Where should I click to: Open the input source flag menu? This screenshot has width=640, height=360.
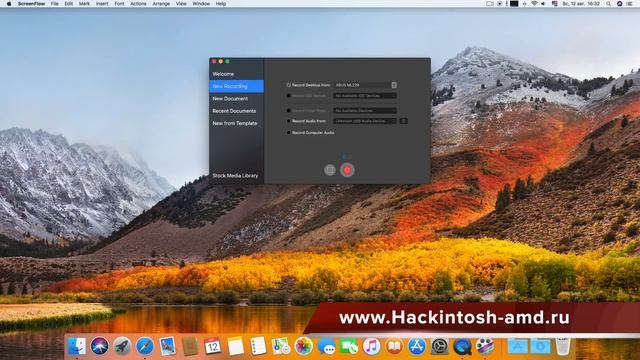pyautogui.click(x=555, y=4)
